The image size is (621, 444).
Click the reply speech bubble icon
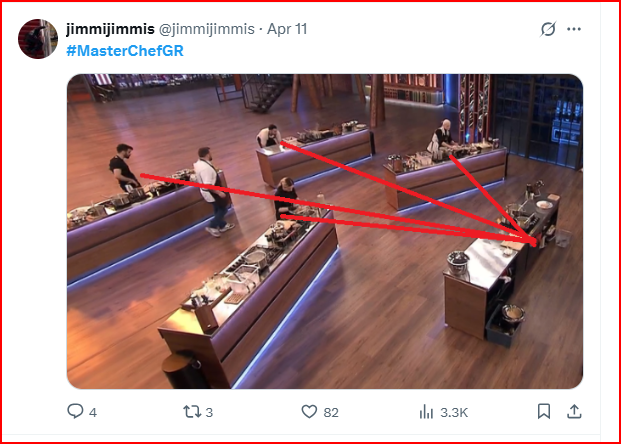75,412
